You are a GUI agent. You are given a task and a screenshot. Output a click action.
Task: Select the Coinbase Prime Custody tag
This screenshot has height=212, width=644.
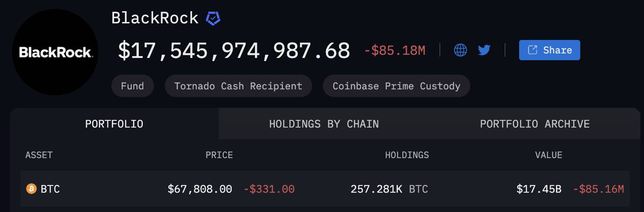pyautogui.click(x=396, y=86)
